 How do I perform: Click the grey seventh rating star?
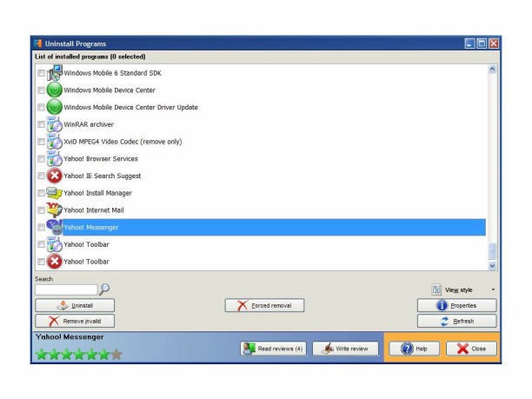tap(116, 354)
